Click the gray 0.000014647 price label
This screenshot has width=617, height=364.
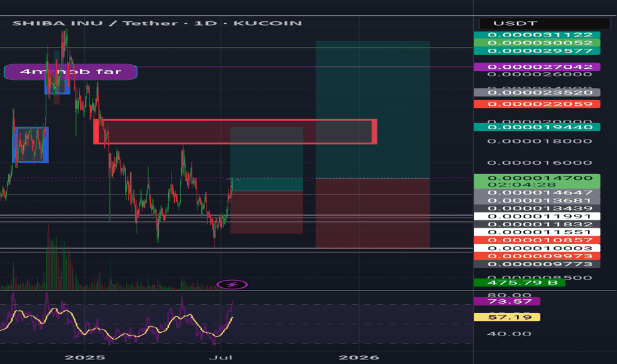point(537,193)
